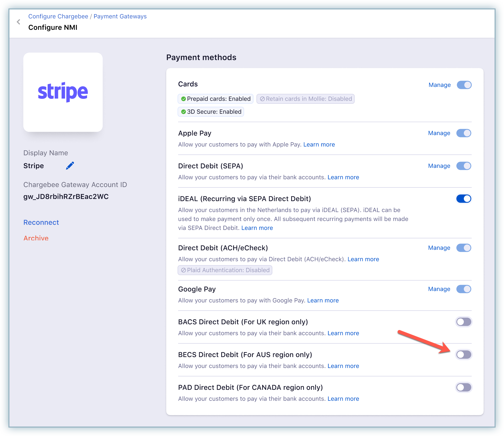Go to Configure Chargebee breadcrumb

click(58, 16)
